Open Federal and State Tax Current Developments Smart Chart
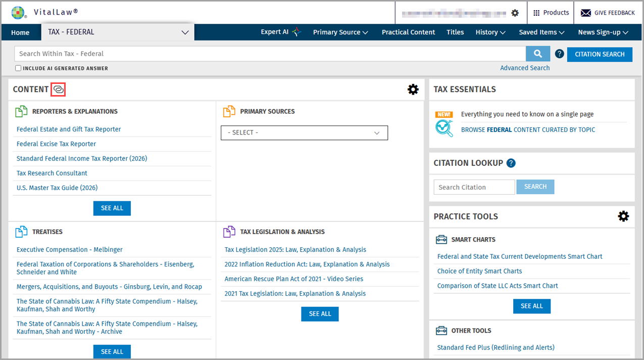 [520, 257]
